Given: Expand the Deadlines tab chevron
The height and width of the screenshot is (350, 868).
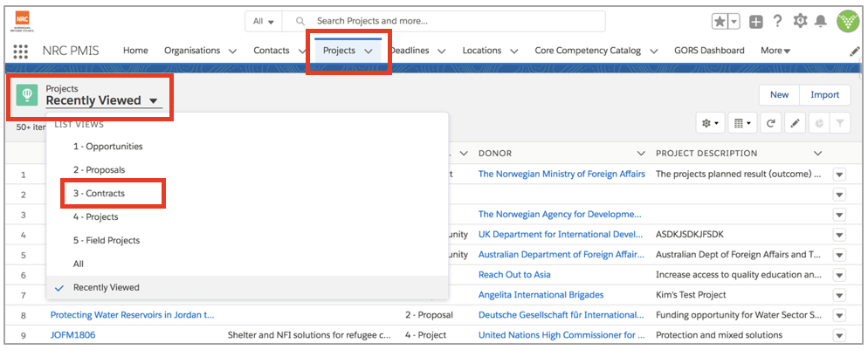Looking at the screenshot, I should point(442,51).
